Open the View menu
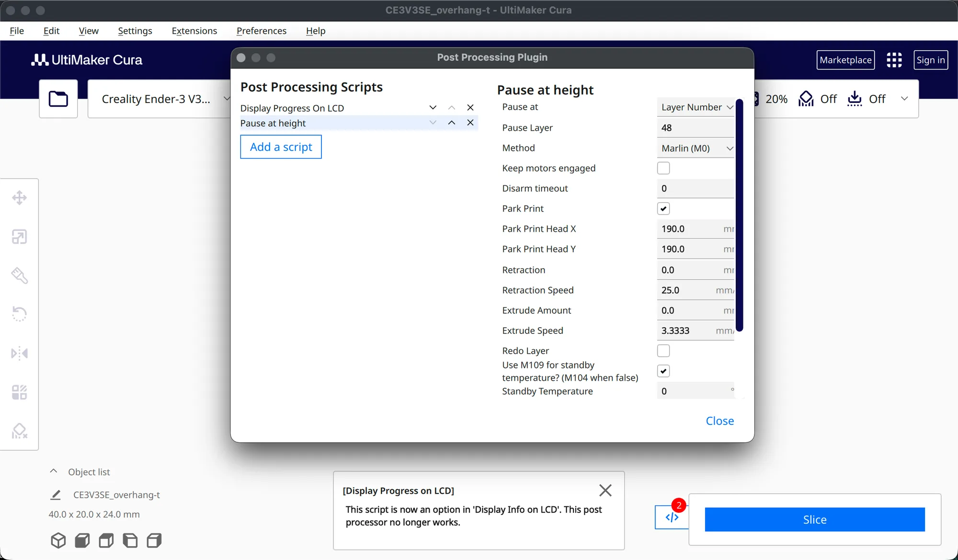The width and height of the screenshot is (958, 560). 89,31
